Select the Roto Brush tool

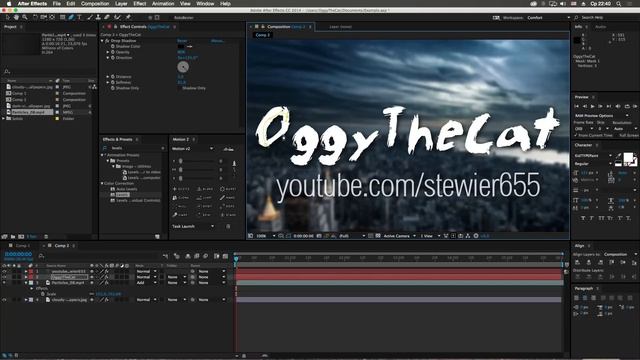coord(118,18)
